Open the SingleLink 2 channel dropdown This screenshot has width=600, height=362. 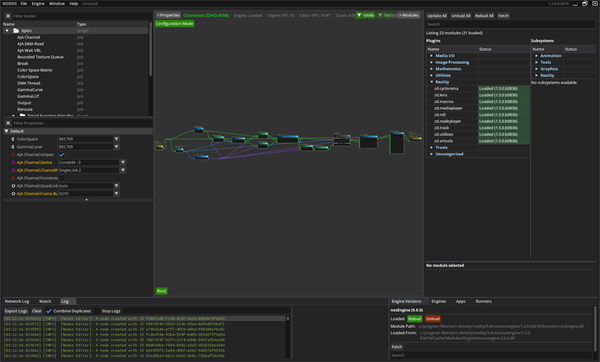pos(123,170)
